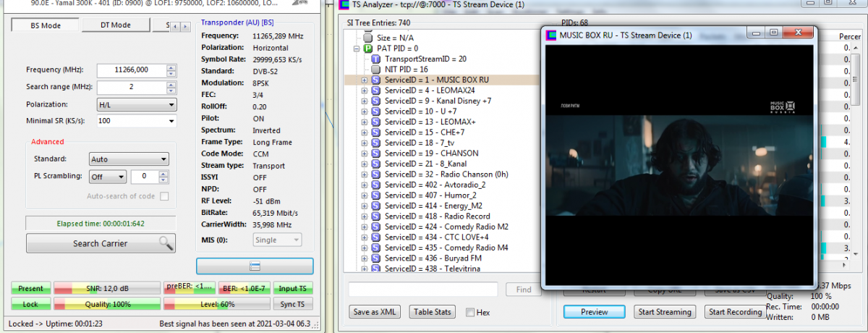This screenshot has width=868, height=333.
Task: Increase the Frequency stepper value
Action: [171, 67]
